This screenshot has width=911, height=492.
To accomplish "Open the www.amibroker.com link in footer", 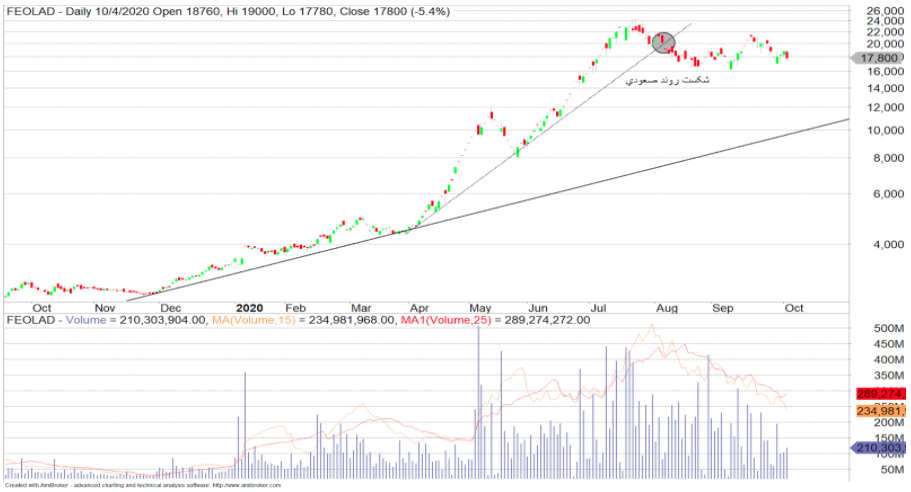I will 240,487.
